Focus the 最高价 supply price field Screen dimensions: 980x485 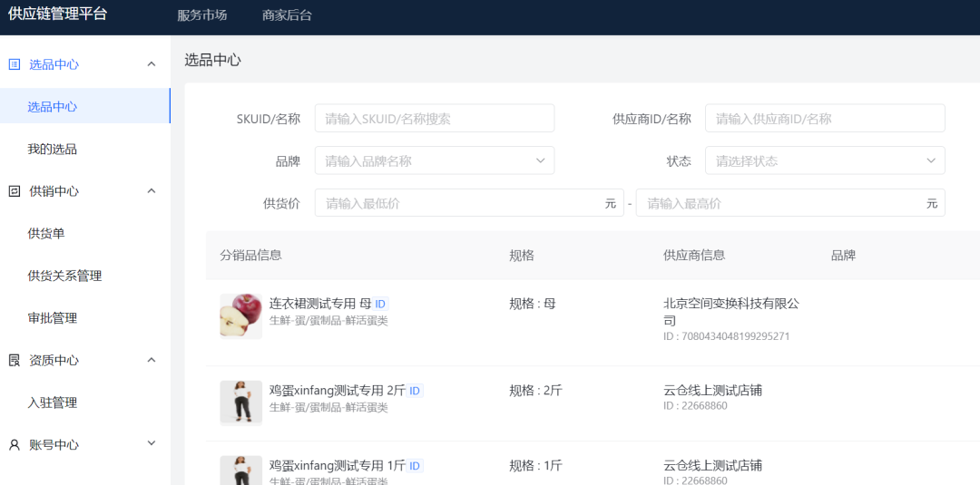pyautogui.click(x=790, y=203)
